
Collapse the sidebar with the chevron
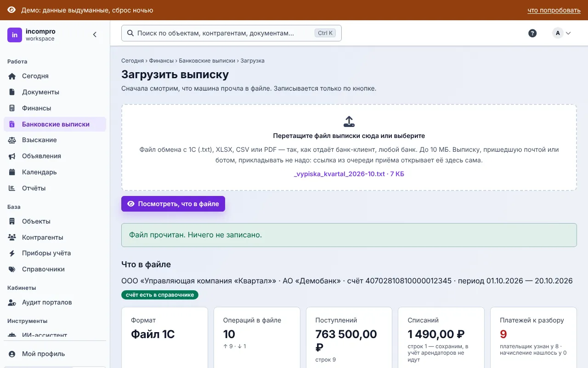point(95,34)
